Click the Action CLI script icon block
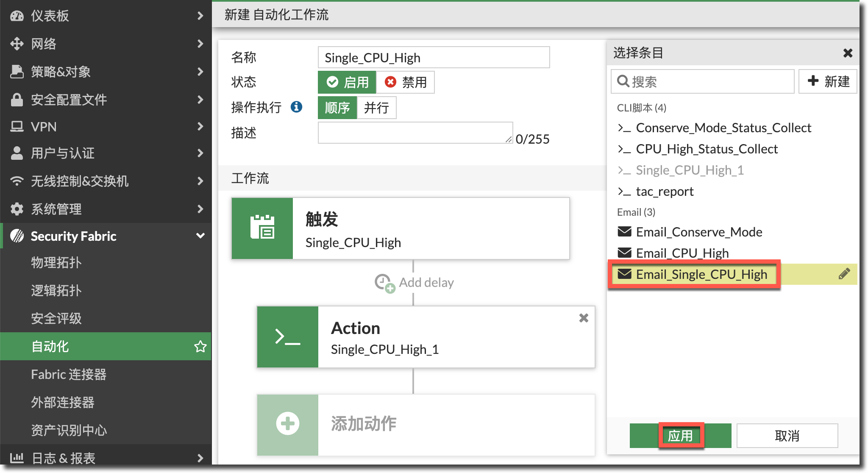 click(x=288, y=337)
